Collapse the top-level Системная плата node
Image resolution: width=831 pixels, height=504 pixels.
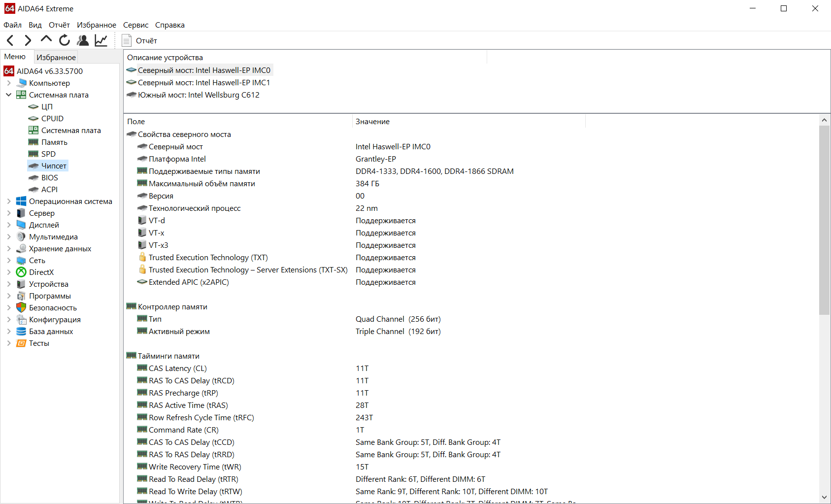[x=9, y=95]
